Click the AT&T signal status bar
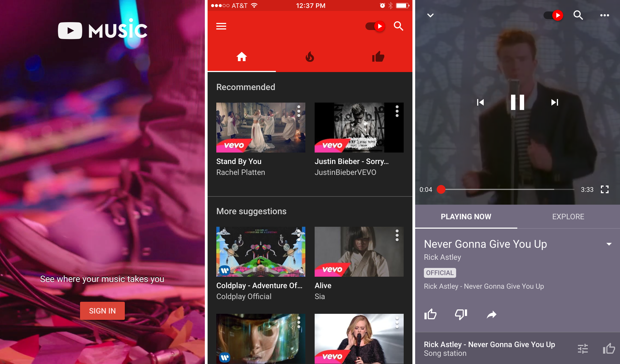This screenshot has width=620, height=364. tap(230, 4)
